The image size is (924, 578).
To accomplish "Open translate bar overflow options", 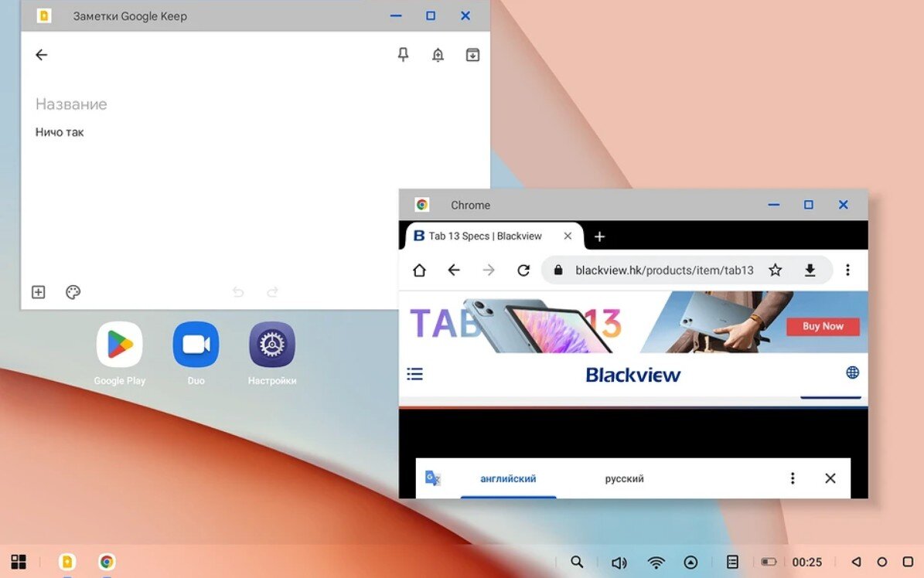I will point(793,478).
